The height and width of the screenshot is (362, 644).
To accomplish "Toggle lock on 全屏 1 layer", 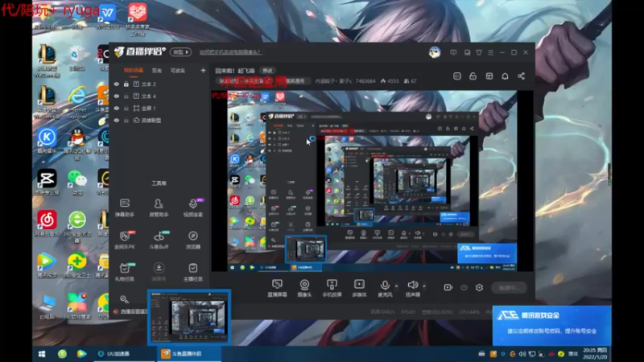I will (126, 109).
